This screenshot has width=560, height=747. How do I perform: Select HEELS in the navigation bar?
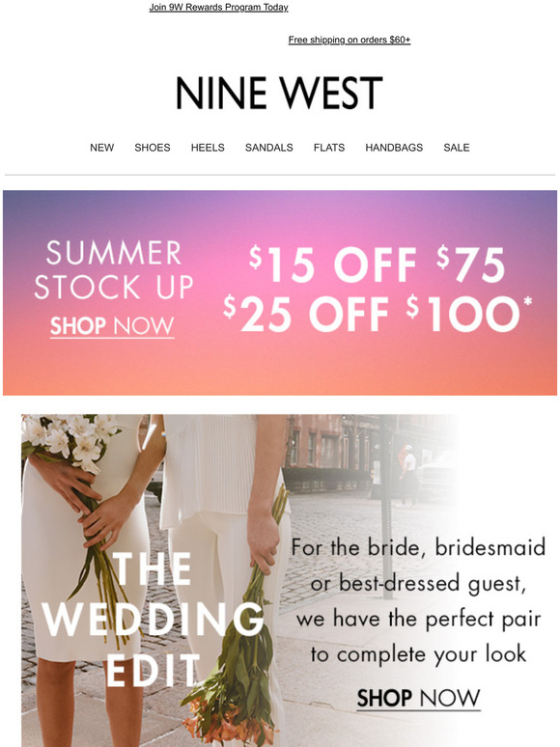(x=208, y=148)
